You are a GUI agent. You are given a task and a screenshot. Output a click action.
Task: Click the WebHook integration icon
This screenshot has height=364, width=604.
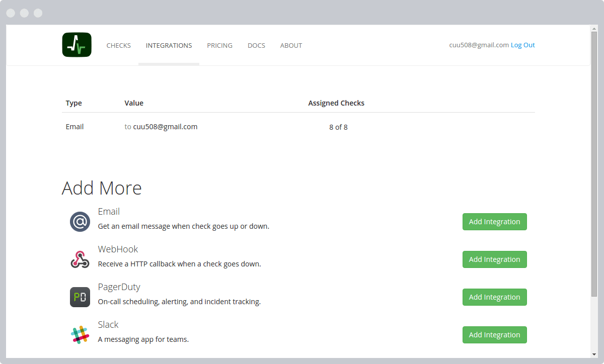click(x=80, y=259)
